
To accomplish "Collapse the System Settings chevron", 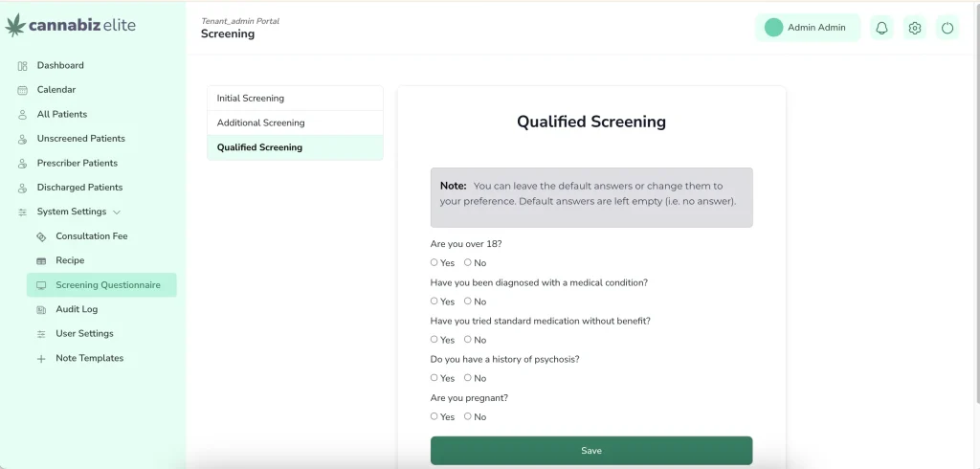I will (x=116, y=212).
